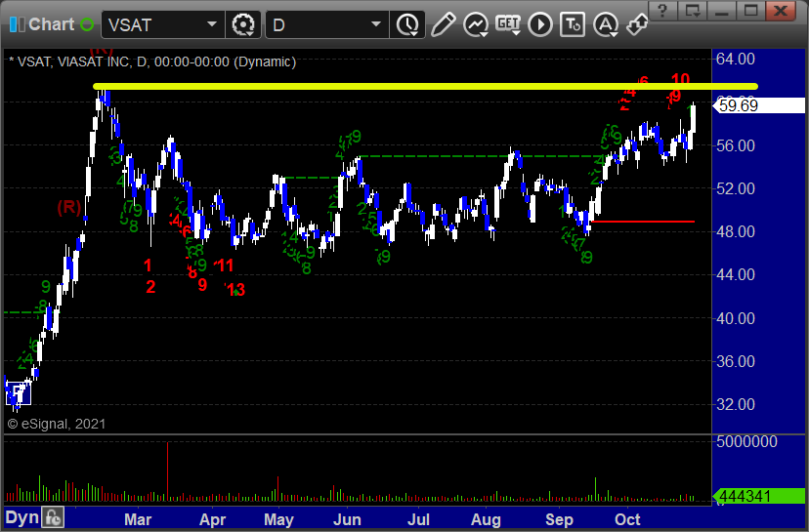The width and height of the screenshot is (809, 532).
Task: Click the tall red March volume spike
Action: (167, 471)
